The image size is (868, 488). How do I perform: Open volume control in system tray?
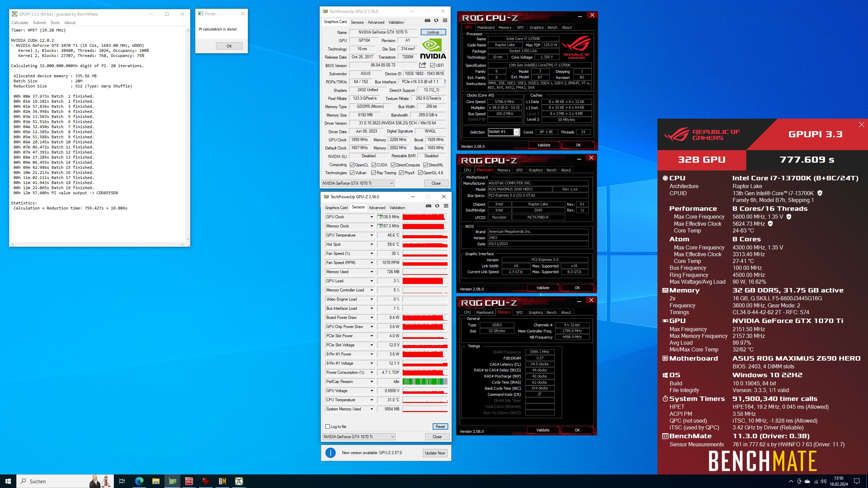pyautogui.click(x=824, y=481)
